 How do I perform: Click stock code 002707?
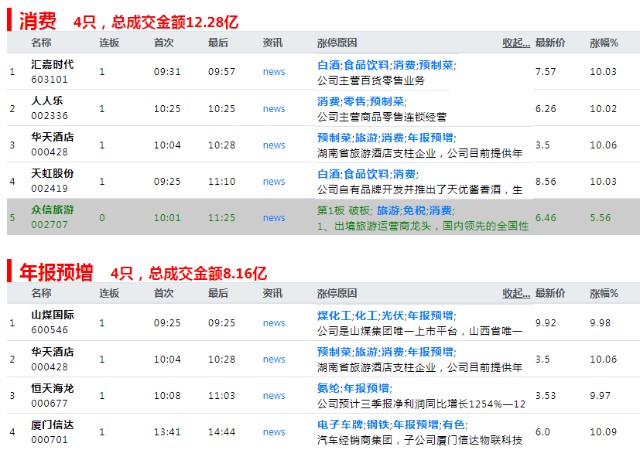tap(49, 225)
